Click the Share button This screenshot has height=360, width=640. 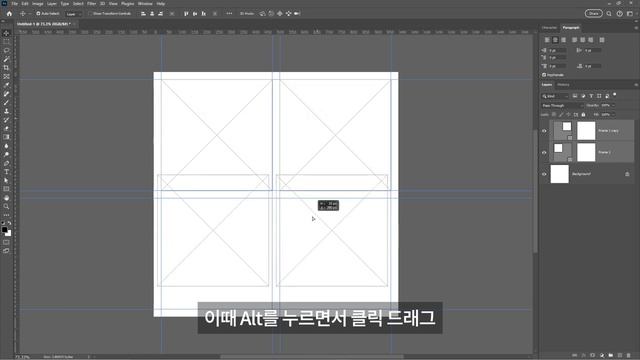(x=593, y=13)
